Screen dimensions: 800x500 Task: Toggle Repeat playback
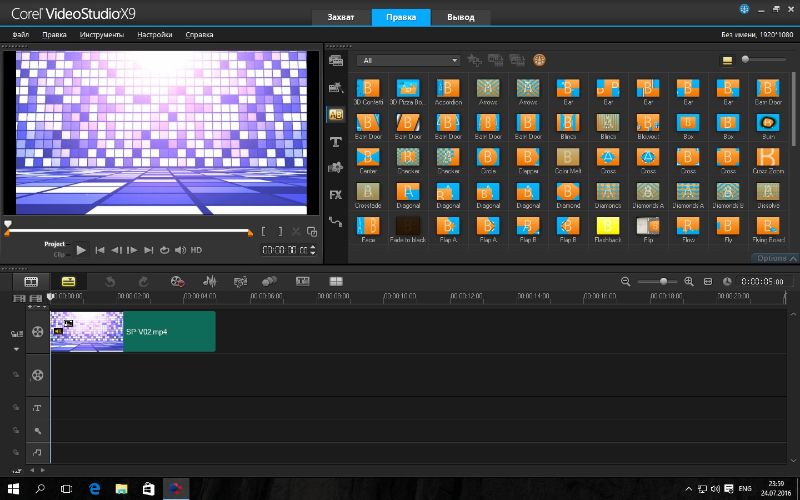pos(164,250)
